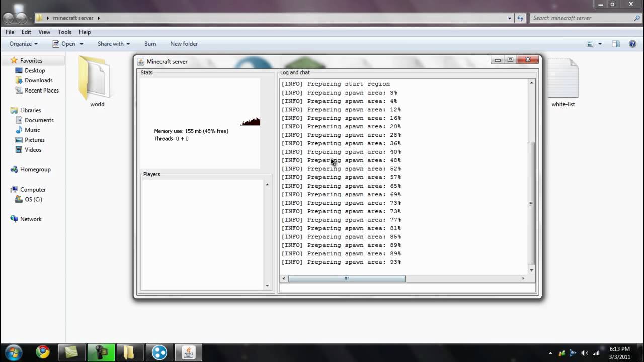Click the log scroll left arrow
The image size is (644, 362).
(x=284, y=278)
